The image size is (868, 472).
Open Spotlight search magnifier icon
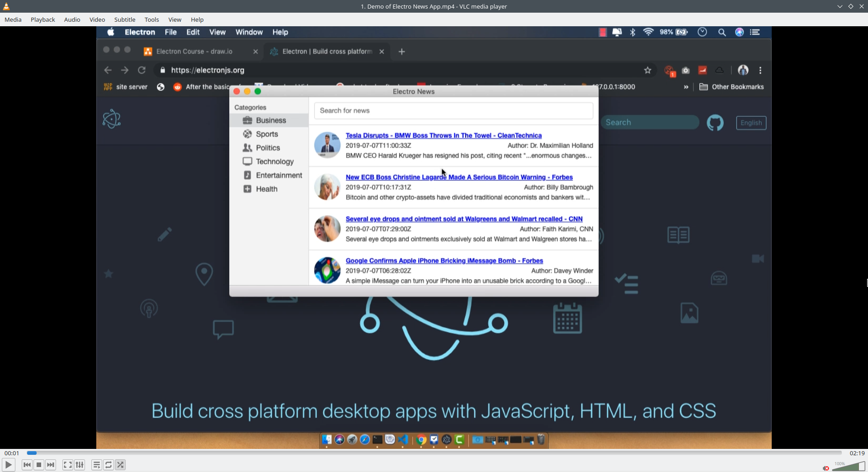coord(722,32)
